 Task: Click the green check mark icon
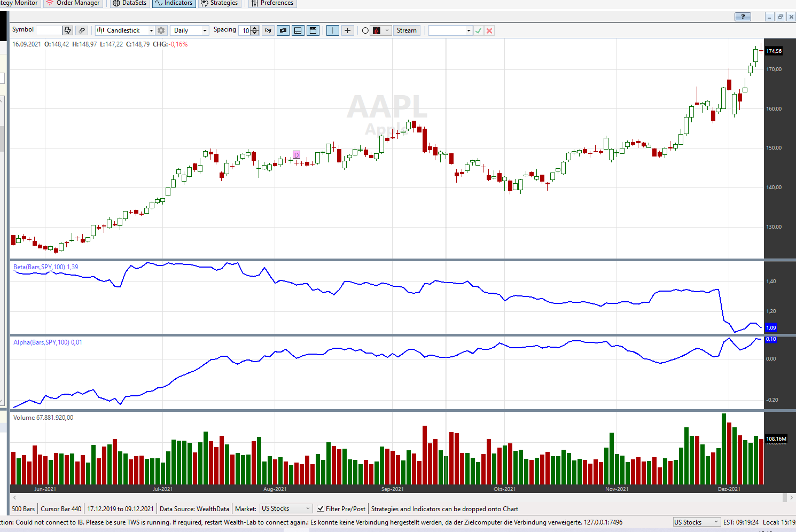tap(479, 30)
